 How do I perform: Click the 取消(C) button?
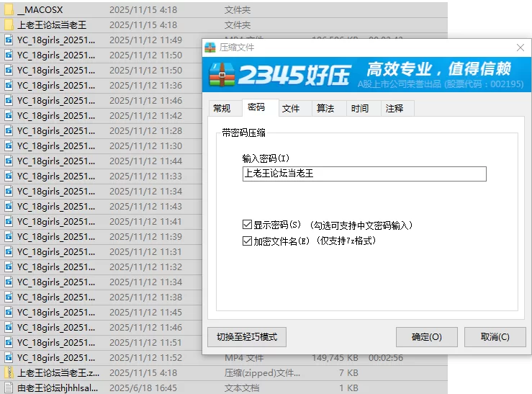[495, 337]
